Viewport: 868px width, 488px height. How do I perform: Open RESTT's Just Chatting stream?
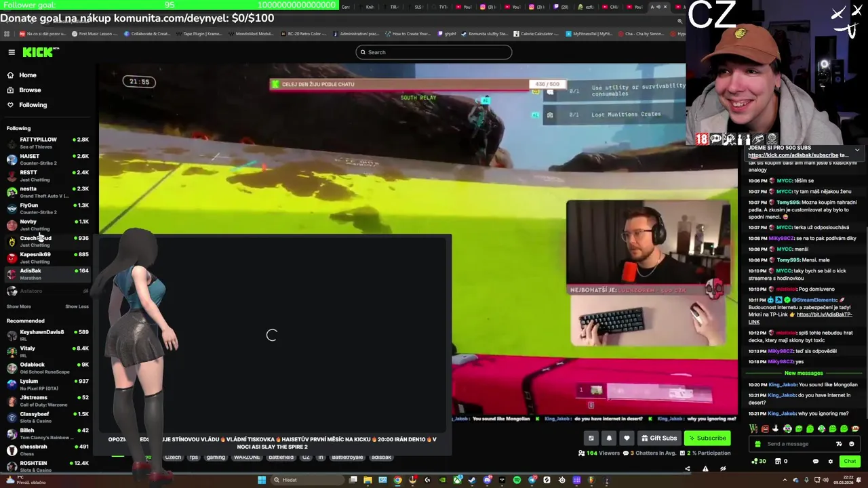(47, 176)
